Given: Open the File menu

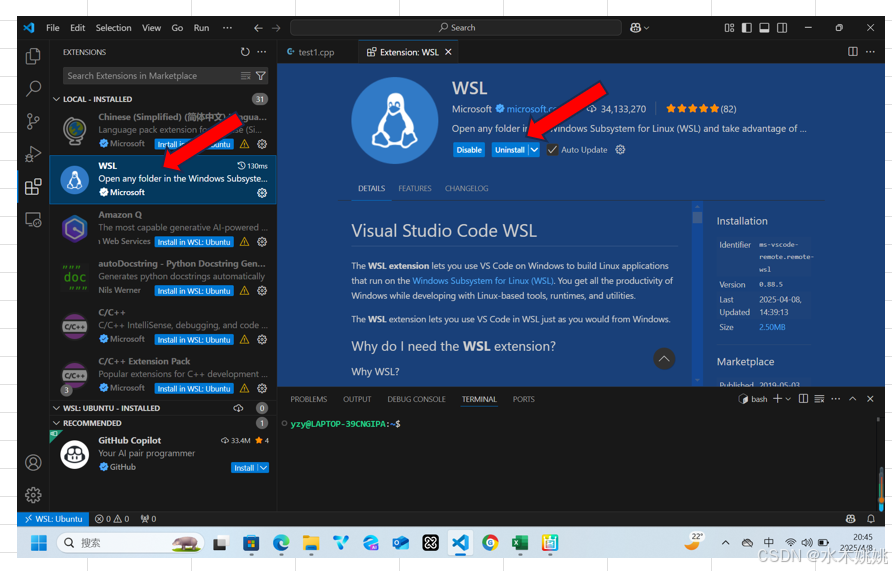Looking at the screenshot, I should tap(53, 27).
